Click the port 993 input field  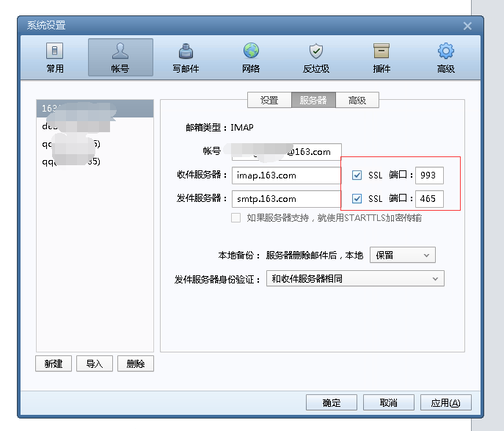tap(429, 175)
